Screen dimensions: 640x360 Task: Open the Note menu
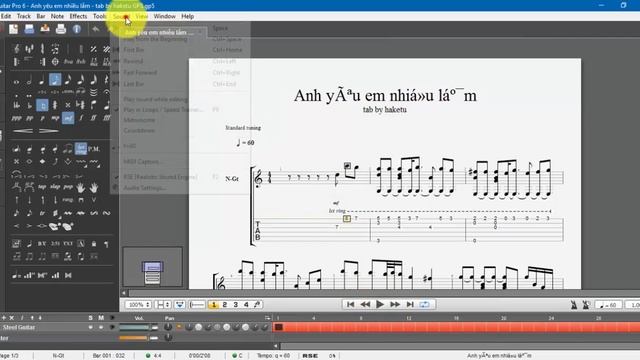tap(57, 16)
